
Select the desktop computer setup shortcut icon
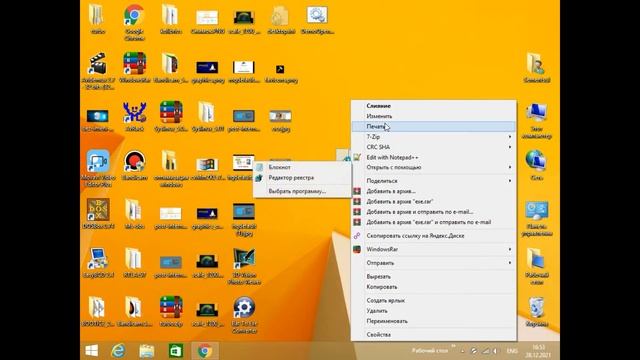pos(98,260)
